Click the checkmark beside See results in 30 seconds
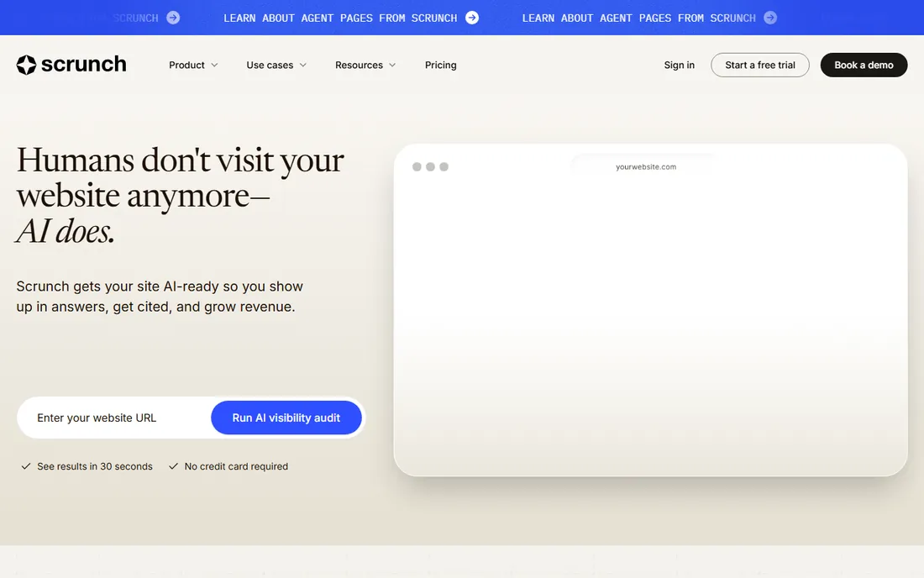This screenshot has width=924, height=578. 26,466
